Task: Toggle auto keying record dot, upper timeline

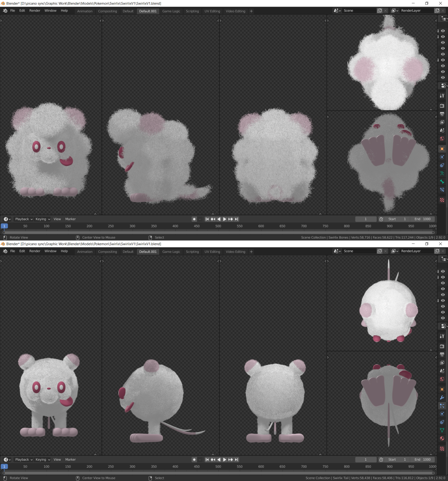Action: 194,219
